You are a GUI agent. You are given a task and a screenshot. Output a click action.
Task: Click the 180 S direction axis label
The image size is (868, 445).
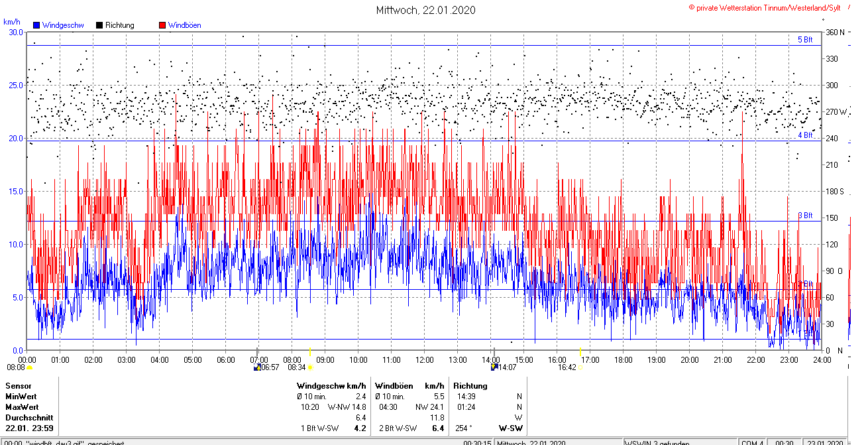pyautogui.click(x=835, y=191)
